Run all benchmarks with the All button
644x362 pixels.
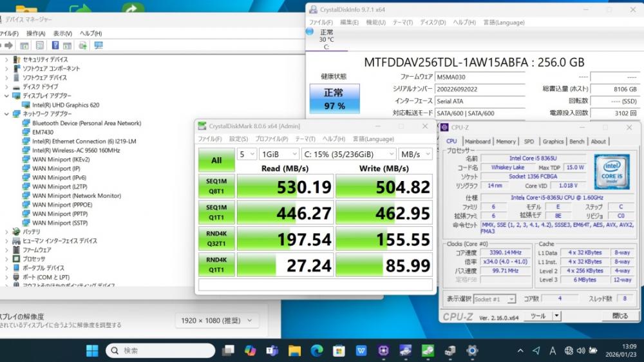click(x=216, y=160)
